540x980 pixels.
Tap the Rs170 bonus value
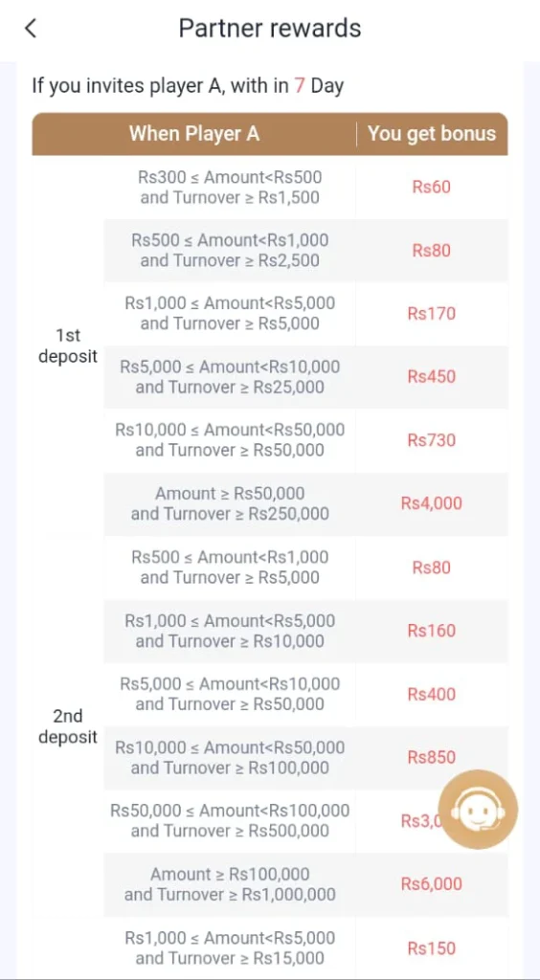click(431, 314)
